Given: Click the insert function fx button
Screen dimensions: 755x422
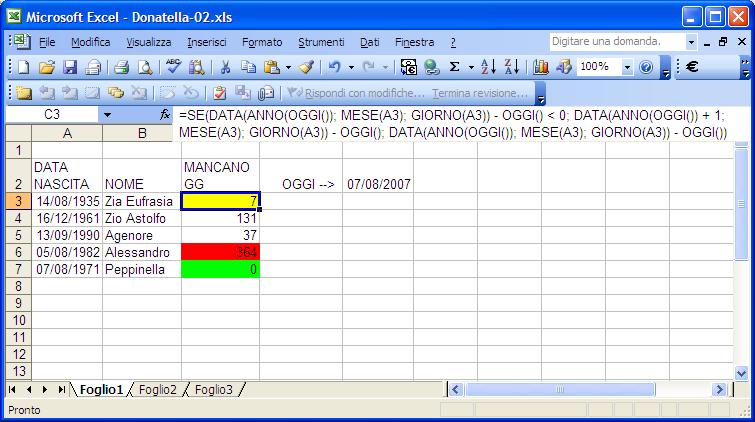Looking at the screenshot, I should [165, 115].
